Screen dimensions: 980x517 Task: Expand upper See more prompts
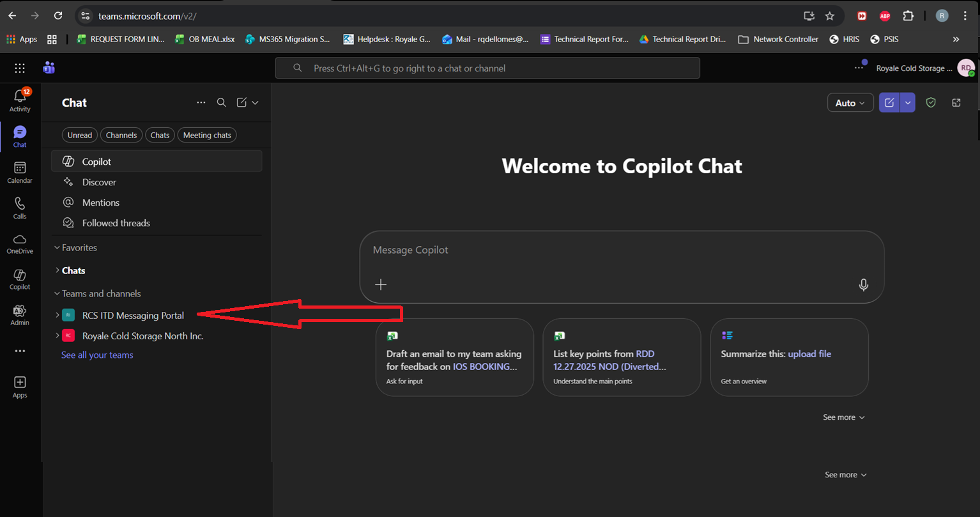(844, 417)
